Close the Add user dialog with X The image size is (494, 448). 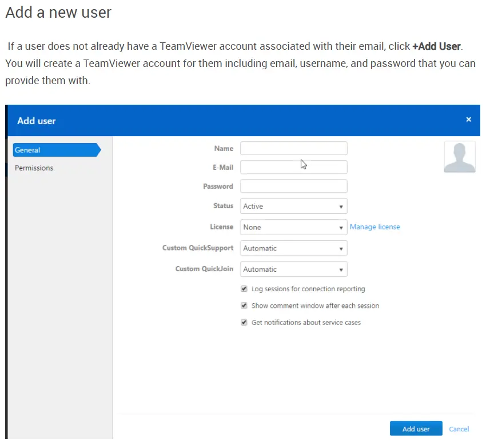pos(468,120)
